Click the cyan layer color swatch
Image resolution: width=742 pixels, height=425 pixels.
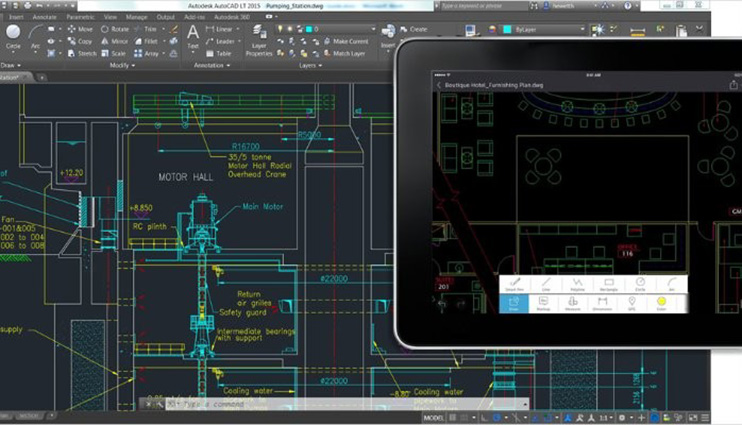point(309,29)
